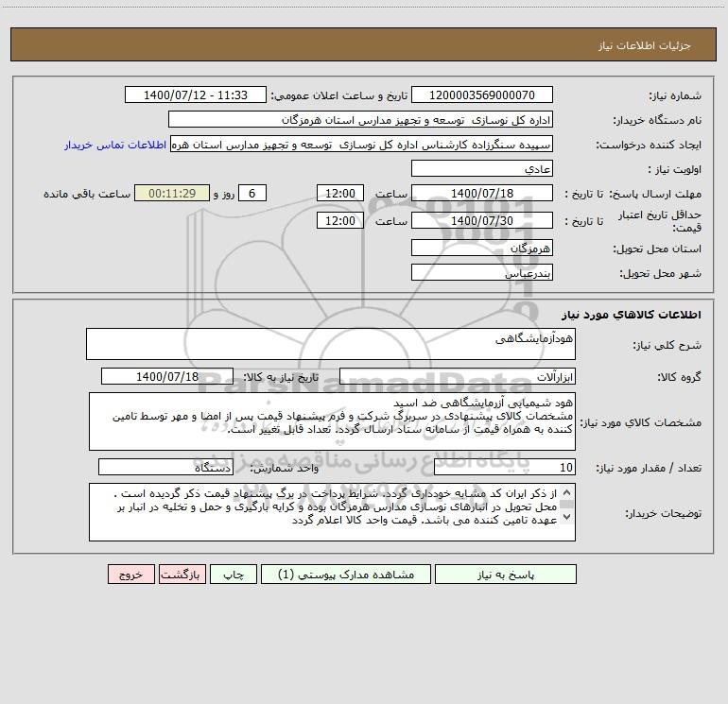Select delivery city field بندرعباس
The width and height of the screenshot is (728, 704).
tap(482, 272)
